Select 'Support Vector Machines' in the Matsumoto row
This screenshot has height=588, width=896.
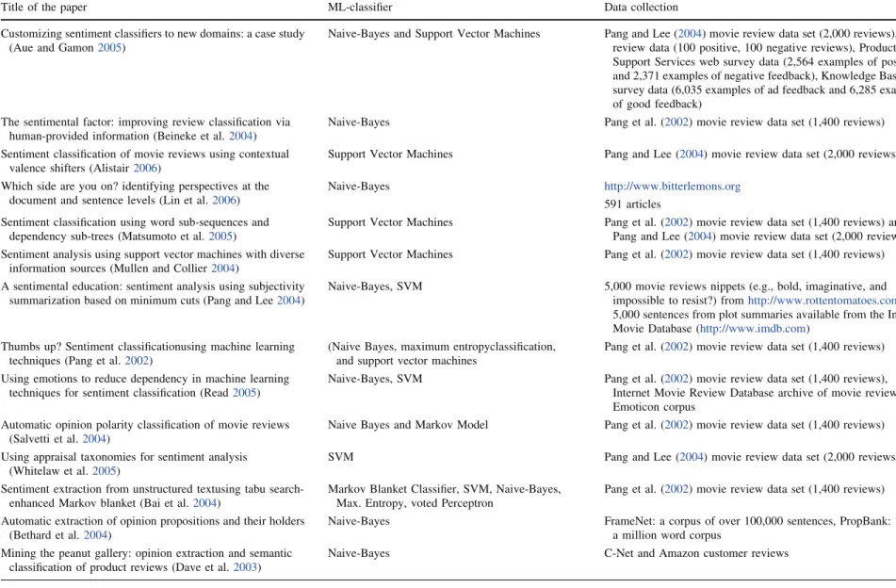click(x=390, y=222)
